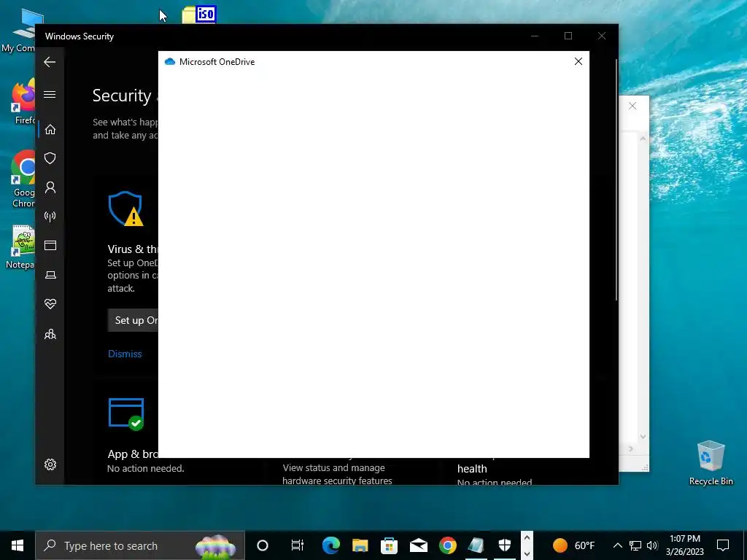Open Cortana circle on taskbar
747x560 pixels.
pos(263,545)
